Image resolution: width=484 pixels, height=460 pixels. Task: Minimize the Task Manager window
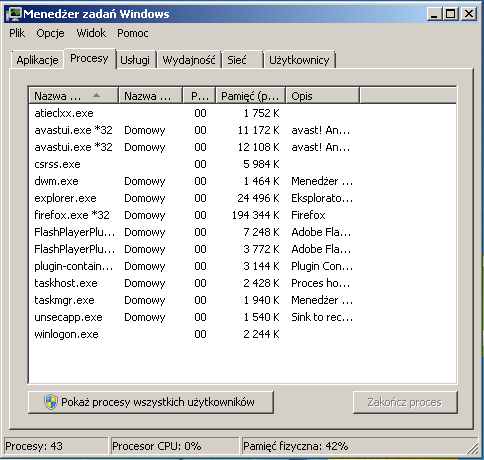pyautogui.click(x=434, y=14)
